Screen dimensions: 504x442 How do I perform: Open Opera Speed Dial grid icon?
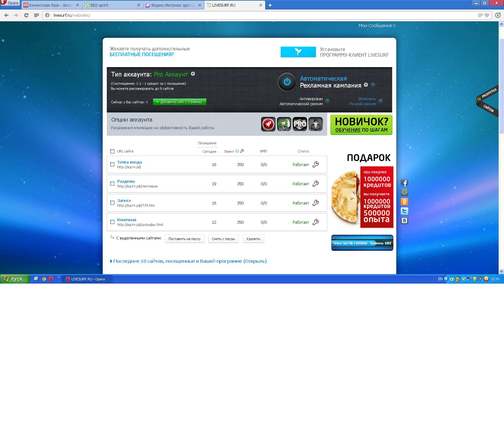36,15
